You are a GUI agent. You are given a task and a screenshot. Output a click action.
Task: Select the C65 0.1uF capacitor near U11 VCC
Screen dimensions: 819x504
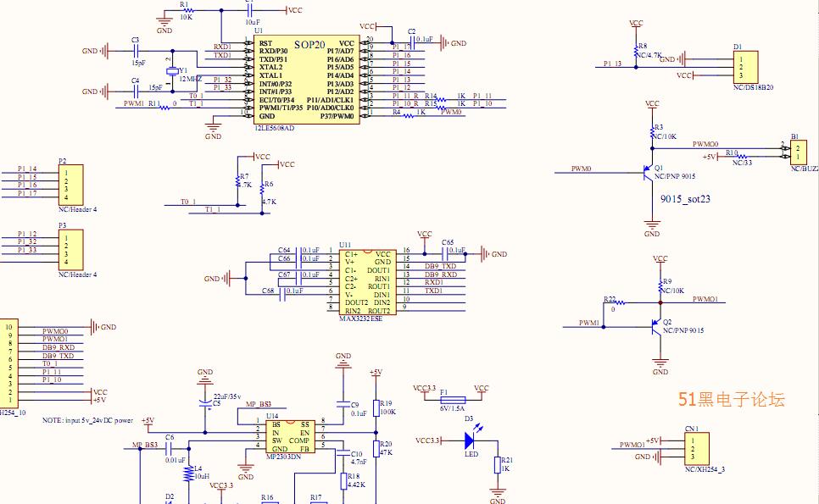[x=446, y=254]
